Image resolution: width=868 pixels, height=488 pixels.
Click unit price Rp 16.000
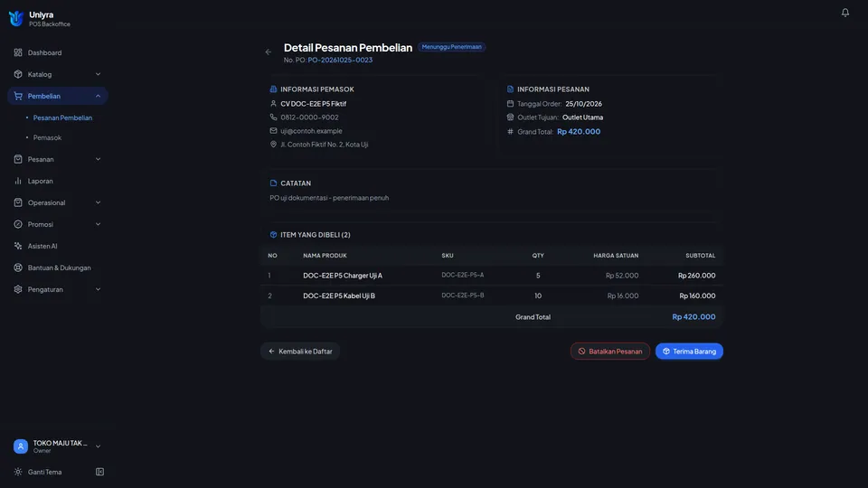tap(623, 296)
